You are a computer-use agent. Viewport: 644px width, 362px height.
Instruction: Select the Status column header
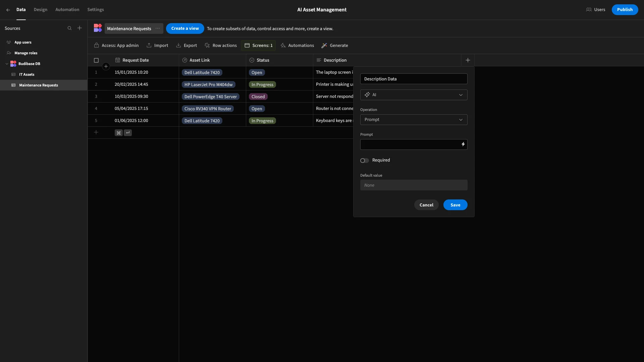[279, 60]
